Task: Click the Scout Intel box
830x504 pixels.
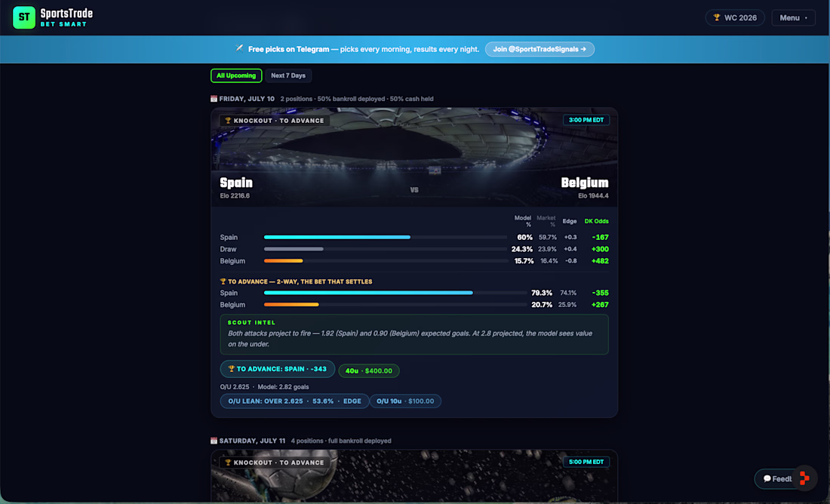Action: click(414, 334)
